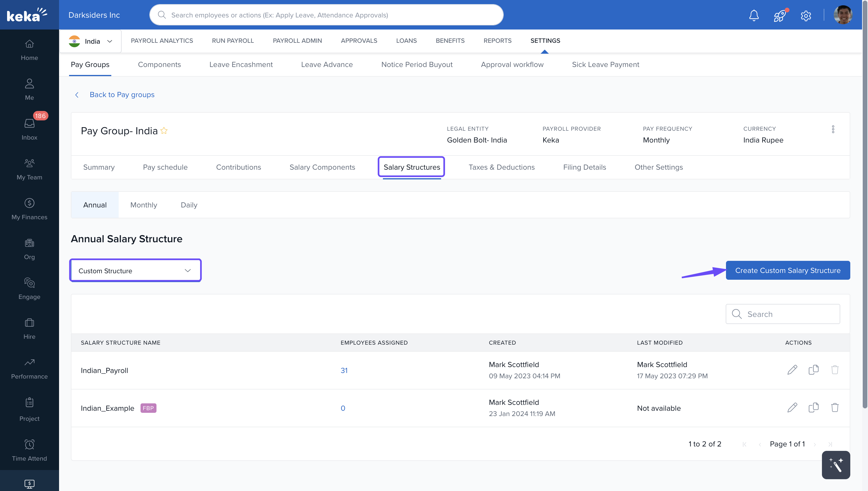This screenshot has height=491, width=868.
Task: Duplicate the Indian_Example salary structure
Action: point(813,408)
